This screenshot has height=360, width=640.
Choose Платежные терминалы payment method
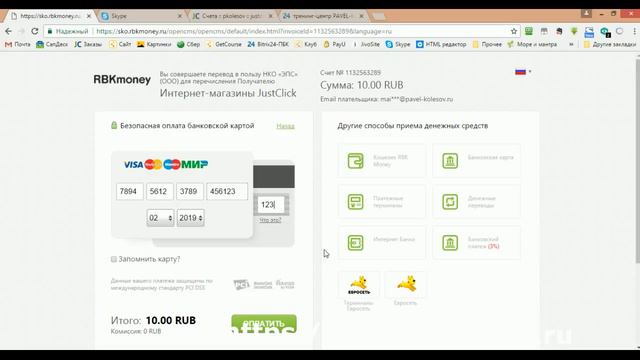pos(381,202)
